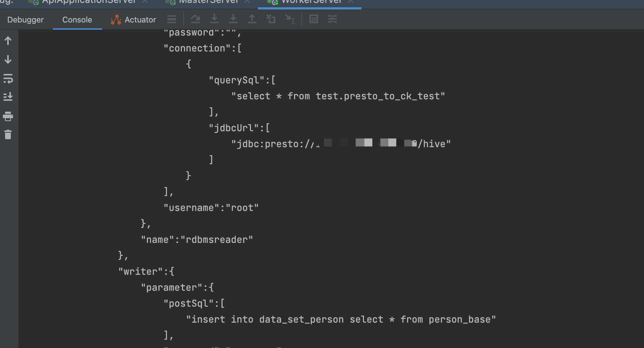The width and height of the screenshot is (644, 348).
Task: Clear the console with the trash icon
Action: tap(8, 135)
